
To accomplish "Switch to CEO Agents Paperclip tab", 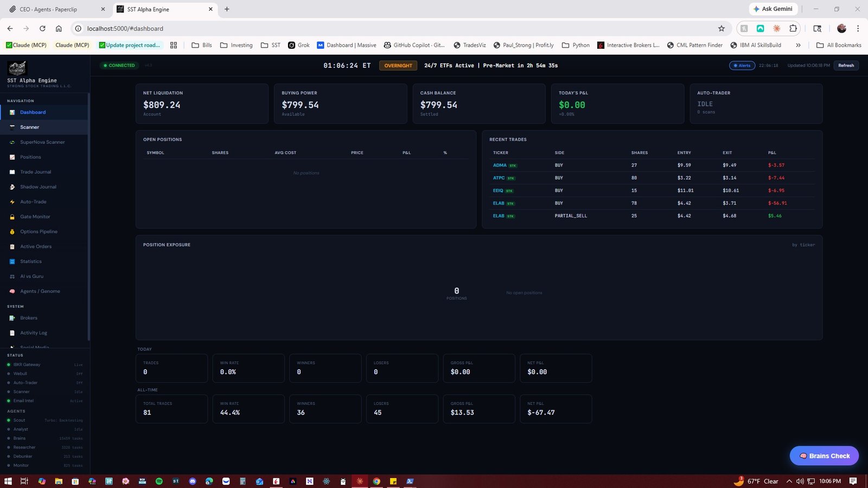I will [x=55, y=9].
